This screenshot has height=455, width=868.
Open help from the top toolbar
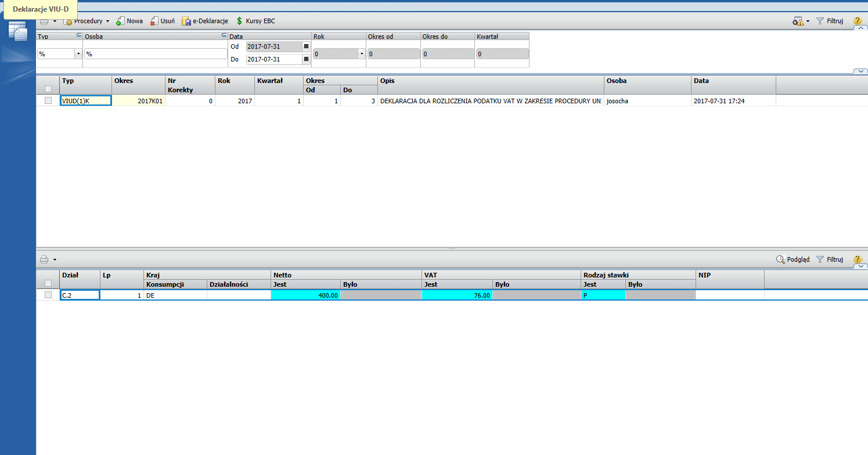[x=858, y=21]
